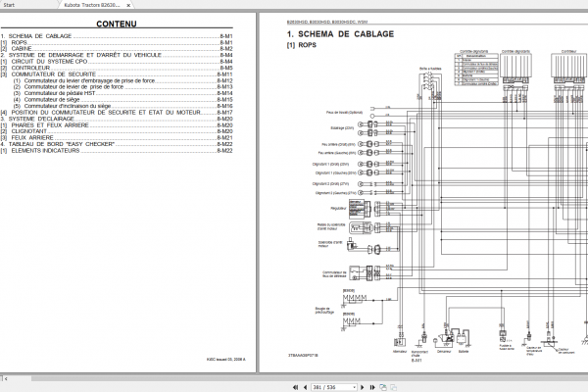This screenshot has height=392, width=588.
Task: Click the '1. SCHEMA DE CABLAGE' page heading
Action: pyautogui.click(x=340, y=34)
